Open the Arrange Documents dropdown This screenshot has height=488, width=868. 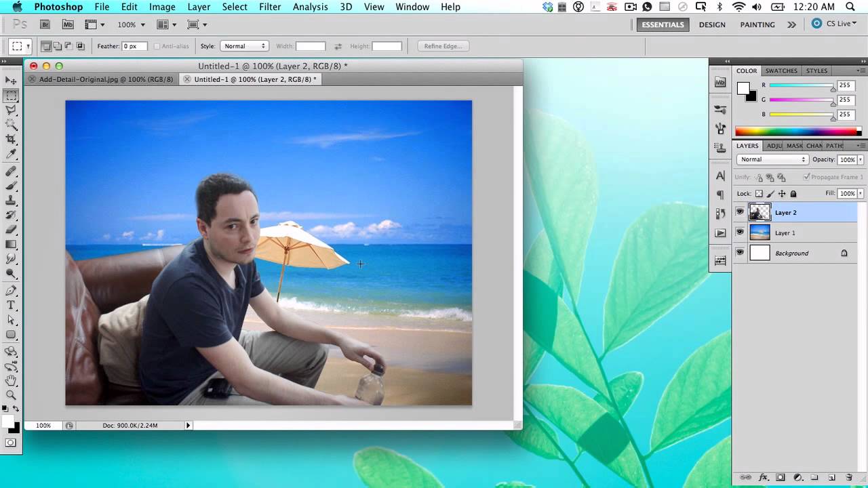[166, 24]
